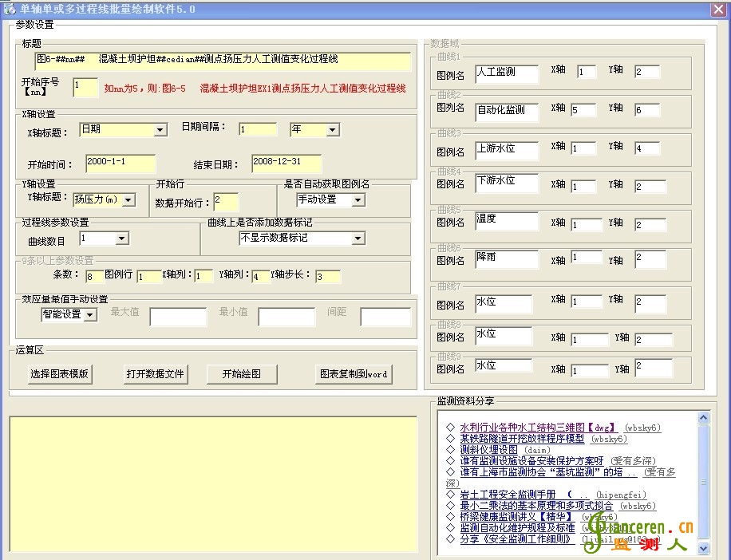Open link 桥梁健康监测讲义【精华】
The width and height of the screenshot is (731, 560).
pos(517,517)
